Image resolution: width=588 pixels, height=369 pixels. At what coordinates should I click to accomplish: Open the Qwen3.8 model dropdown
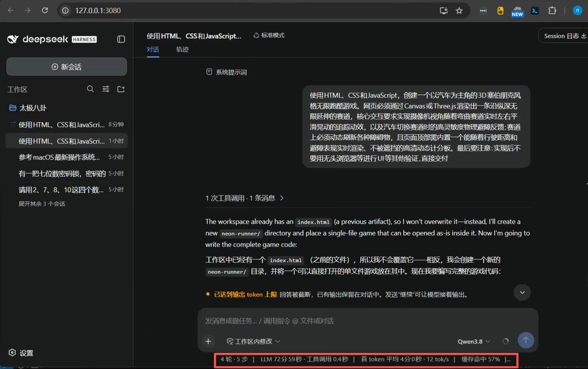click(x=474, y=341)
